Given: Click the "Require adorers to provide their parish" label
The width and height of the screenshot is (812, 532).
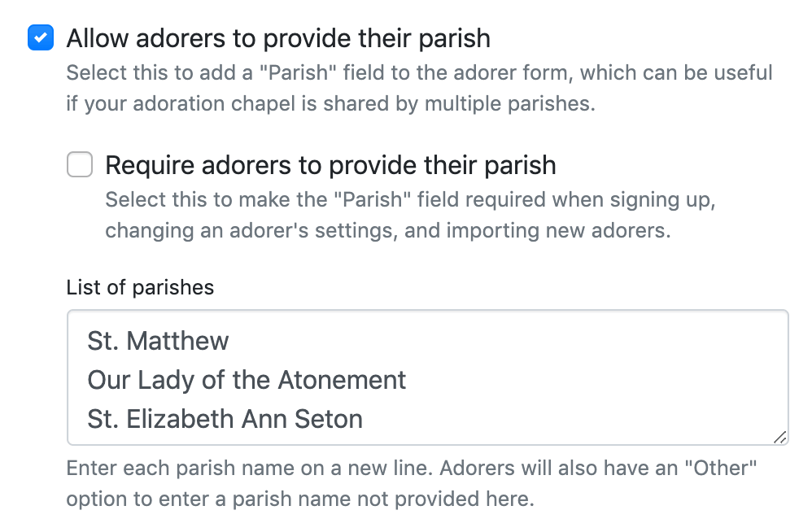Looking at the screenshot, I should (330, 165).
